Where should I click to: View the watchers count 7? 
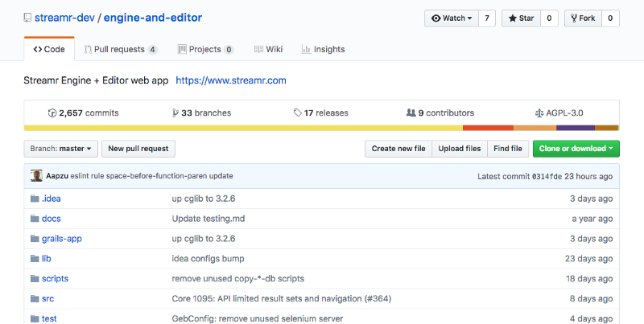tap(487, 18)
